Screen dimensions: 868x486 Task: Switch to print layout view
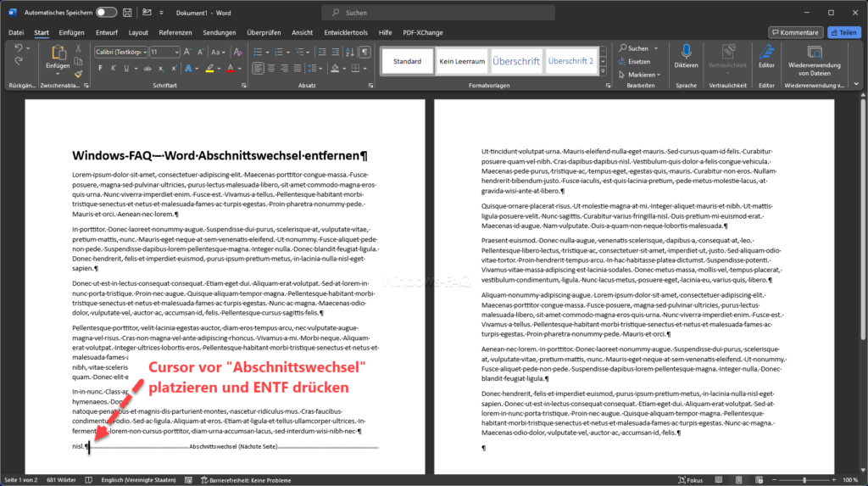[x=739, y=480]
